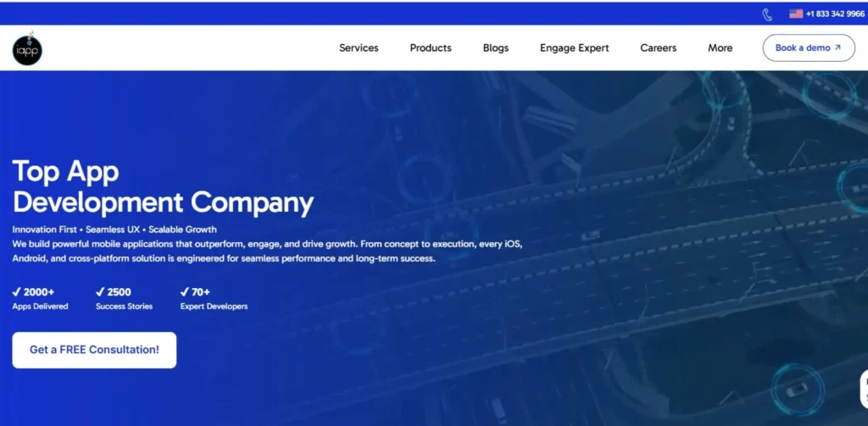Click the checkmark beside 70+
Screen dimensions: 868x426
click(x=185, y=292)
